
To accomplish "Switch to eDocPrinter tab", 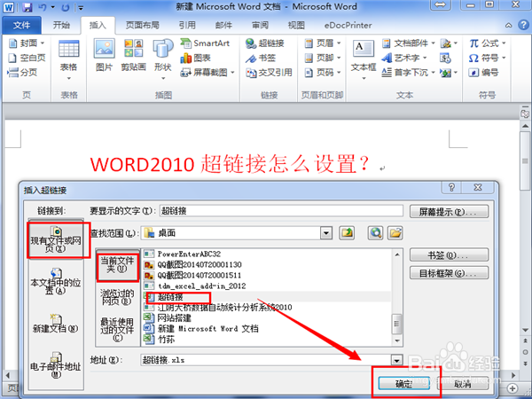I will (348, 25).
